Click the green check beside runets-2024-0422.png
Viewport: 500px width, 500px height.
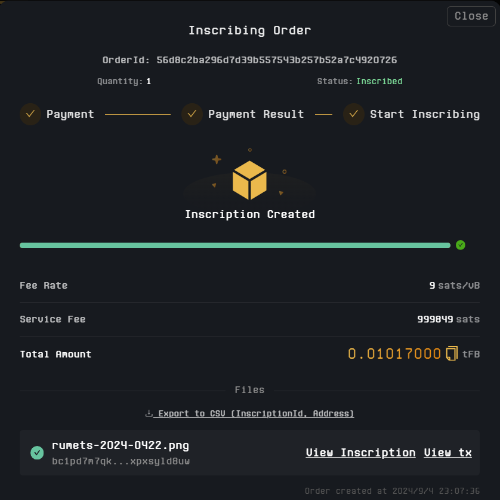point(37,453)
